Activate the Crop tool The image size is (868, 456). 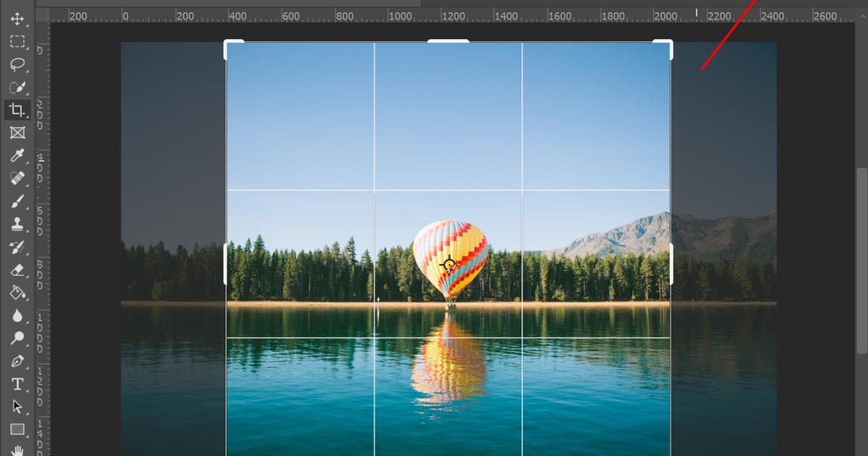click(x=19, y=110)
